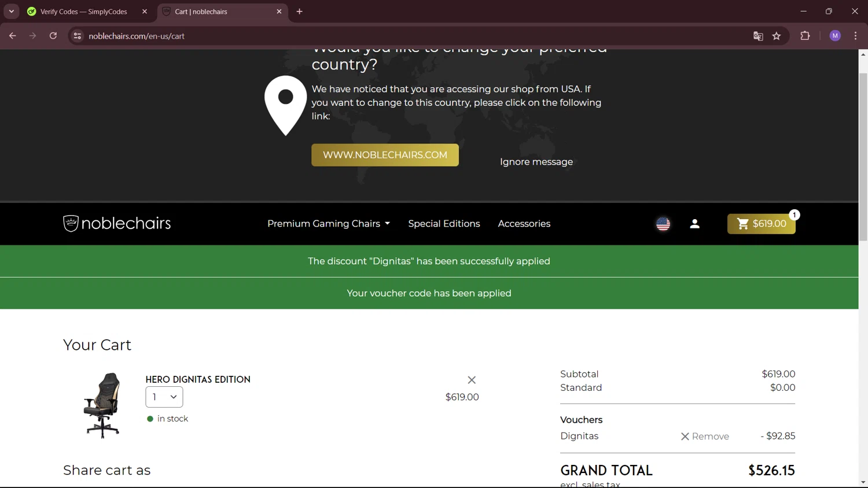Image resolution: width=868 pixels, height=488 pixels.
Task: Click the page vertical scrollbar
Action: tap(863, 156)
